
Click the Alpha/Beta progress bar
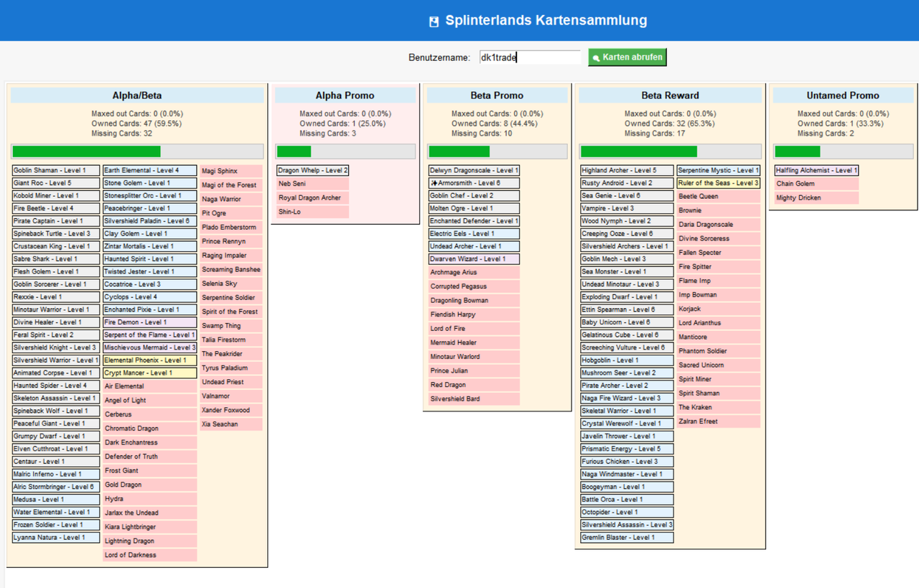pyautogui.click(x=137, y=151)
